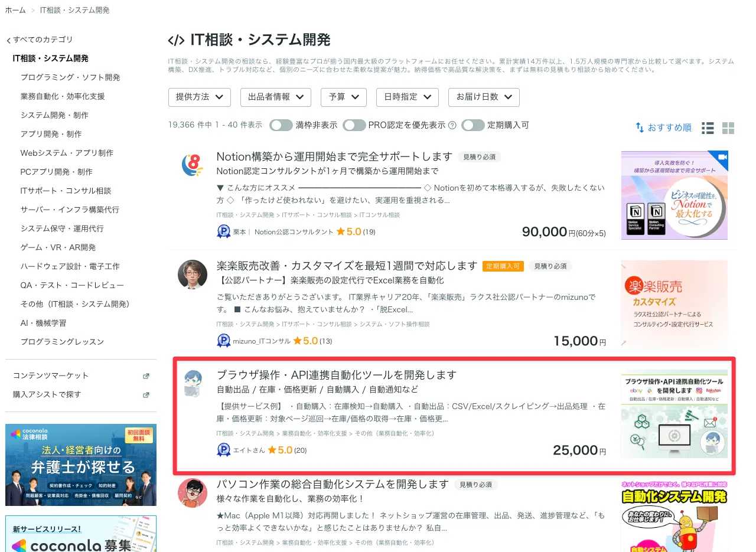This screenshot has height=552, width=756.
Task: Toggle 定期購入可 switch
Action: click(x=473, y=125)
